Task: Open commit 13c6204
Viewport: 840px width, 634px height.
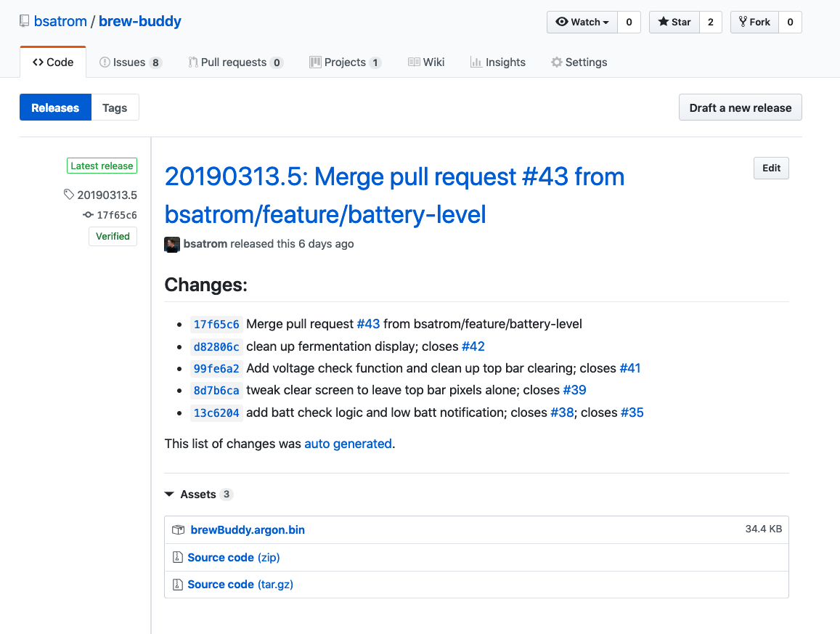Action: click(x=216, y=412)
